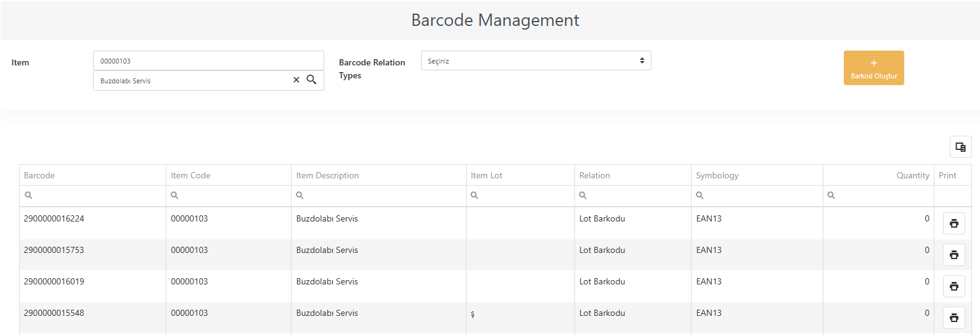This screenshot has height=335, width=980.
Task: Open Barcode Relation Types dropdown
Action: pyautogui.click(x=536, y=60)
